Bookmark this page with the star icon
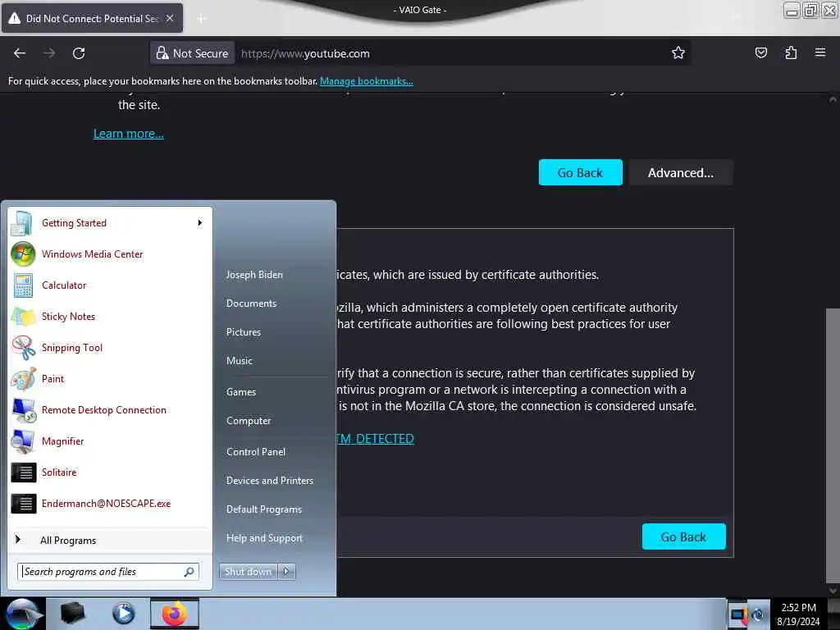840x630 pixels. coord(678,52)
